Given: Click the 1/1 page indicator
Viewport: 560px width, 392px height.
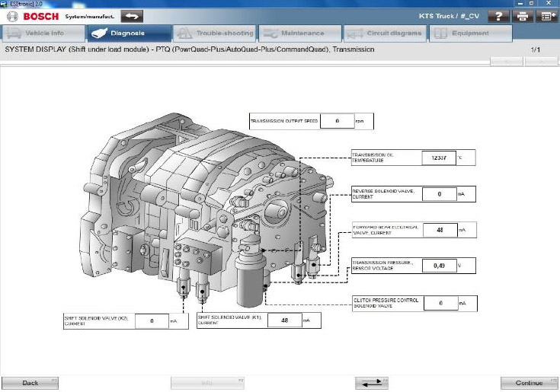Looking at the screenshot, I should pos(536,50).
